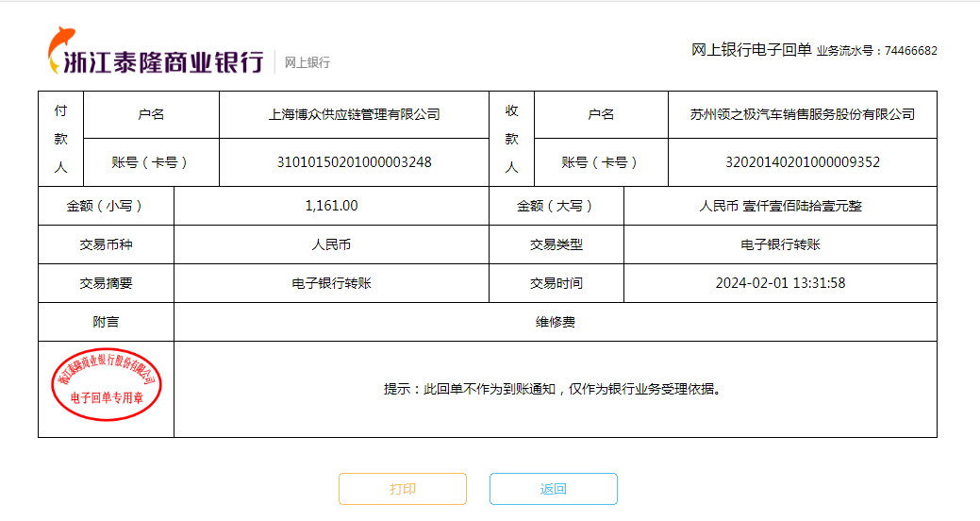Click the 网上银行电子回单 title
980x521 pixels.
pos(751,50)
